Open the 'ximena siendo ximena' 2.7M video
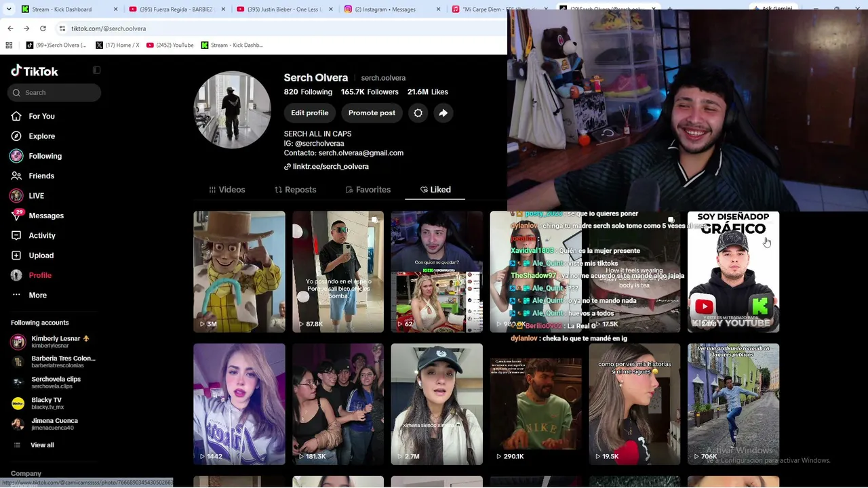This screenshot has width=868, height=488. [x=437, y=404]
